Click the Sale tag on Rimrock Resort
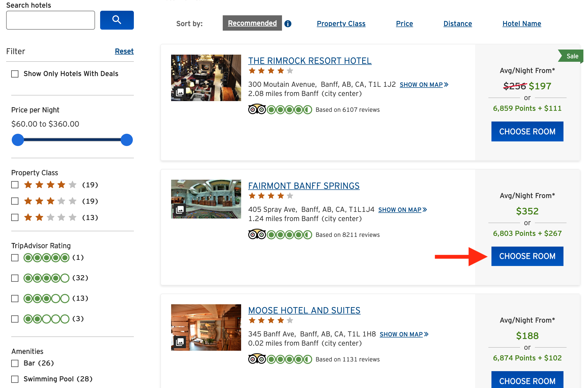The image size is (588, 388). pos(571,56)
